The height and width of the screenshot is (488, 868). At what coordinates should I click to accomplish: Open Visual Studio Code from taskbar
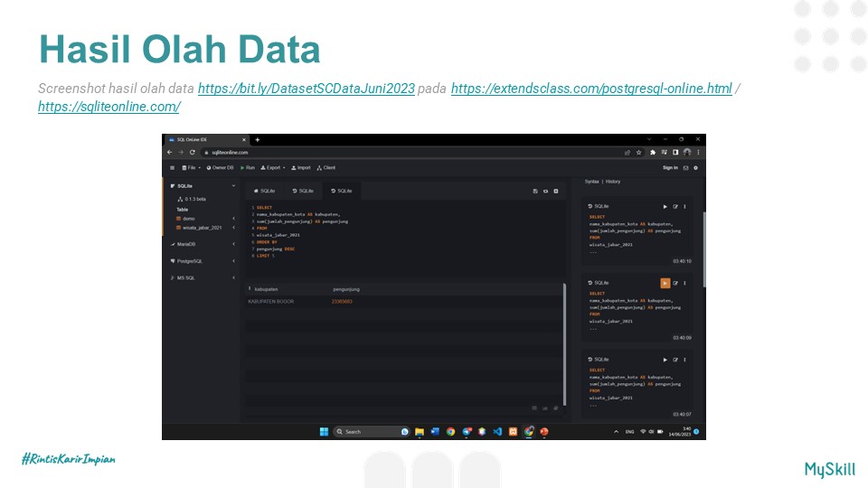coord(497,432)
